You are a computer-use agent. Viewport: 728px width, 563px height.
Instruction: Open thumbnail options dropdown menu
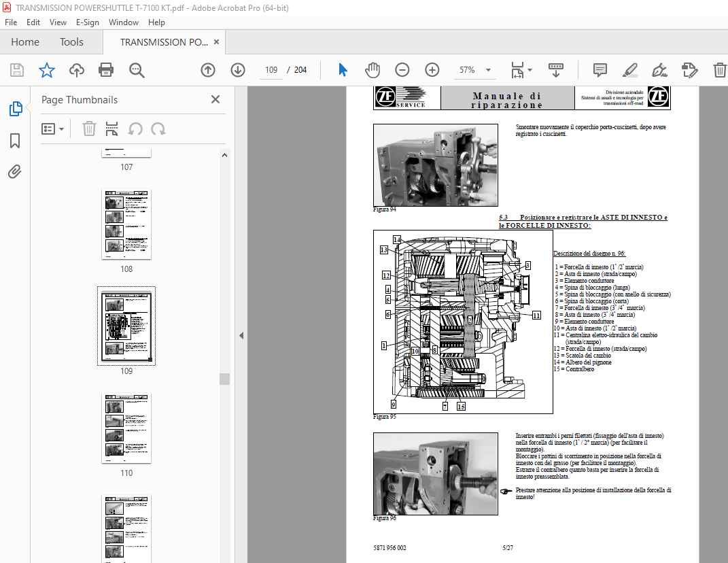pyautogui.click(x=52, y=129)
